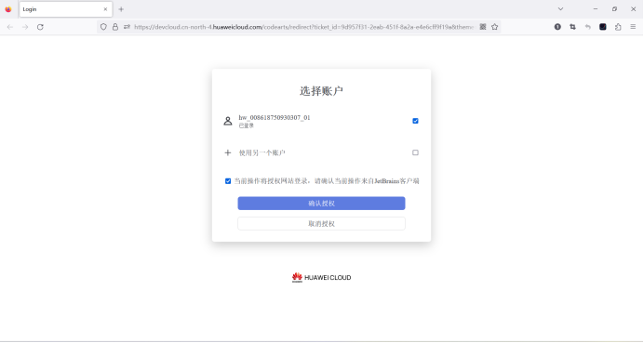Click the Firefox logo icon
This screenshot has height=343, width=644.
[x=8, y=9]
